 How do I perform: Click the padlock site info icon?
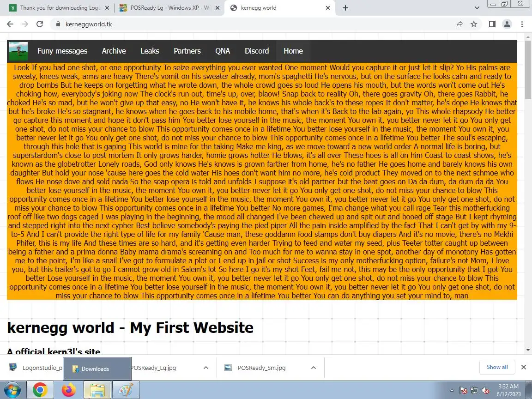[x=58, y=24]
